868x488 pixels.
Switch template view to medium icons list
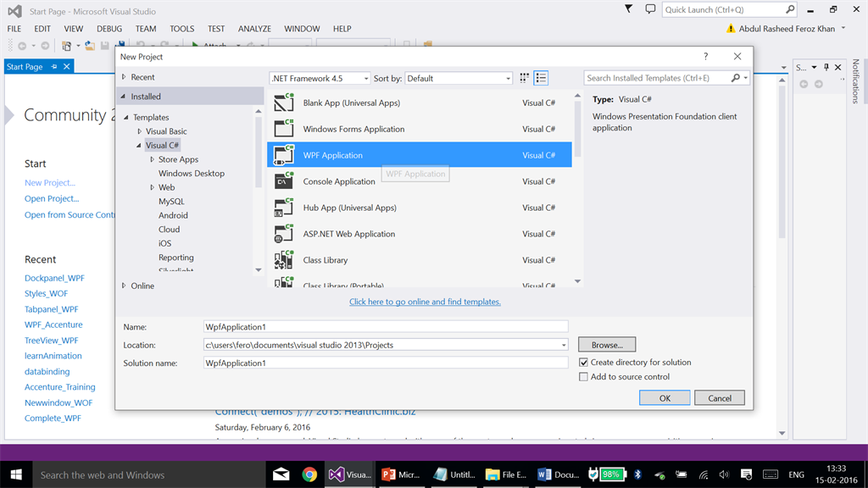coord(541,78)
